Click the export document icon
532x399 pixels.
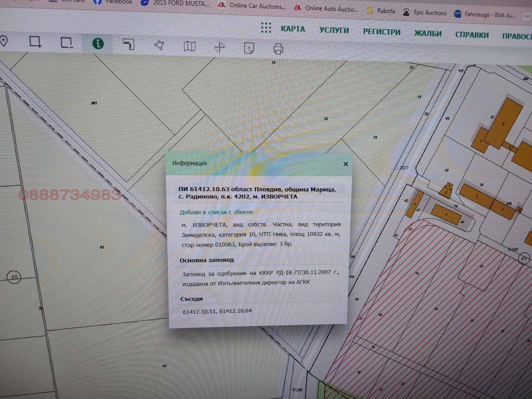[x=249, y=48]
